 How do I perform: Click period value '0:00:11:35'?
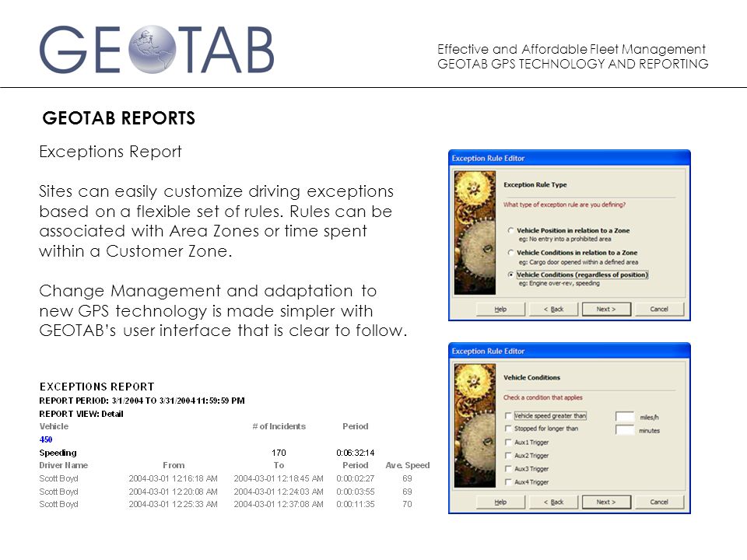(x=356, y=504)
